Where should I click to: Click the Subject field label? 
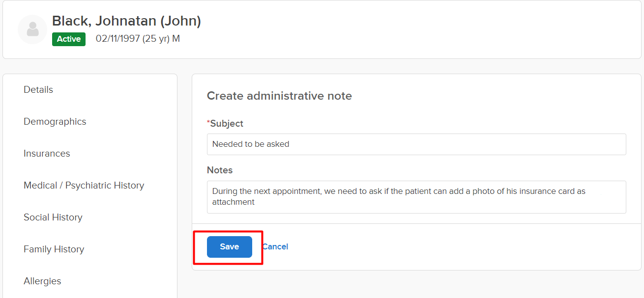(x=226, y=124)
